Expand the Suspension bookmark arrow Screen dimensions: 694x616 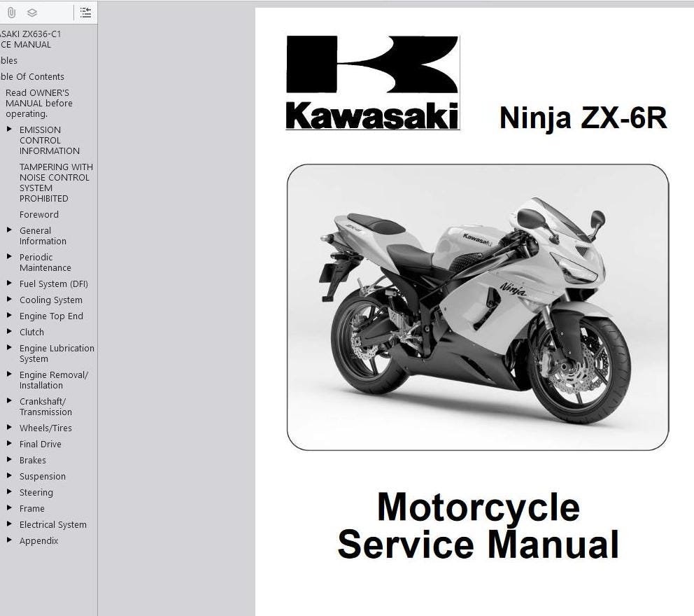(9, 476)
